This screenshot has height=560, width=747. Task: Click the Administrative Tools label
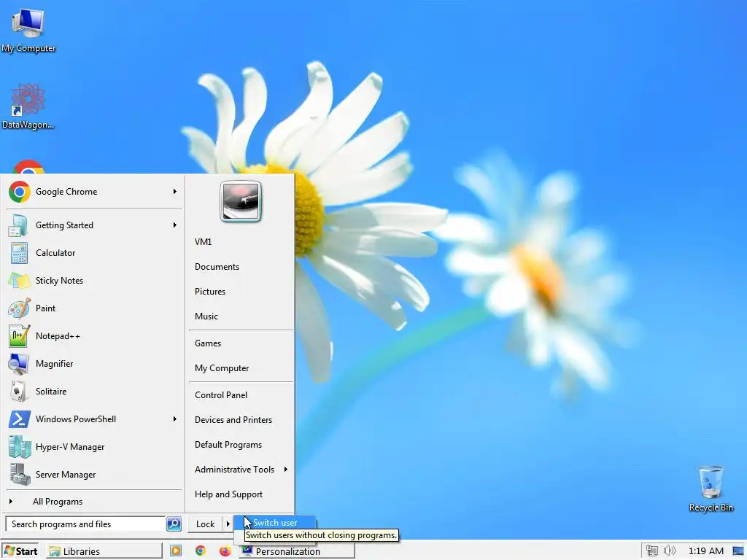click(234, 470)
